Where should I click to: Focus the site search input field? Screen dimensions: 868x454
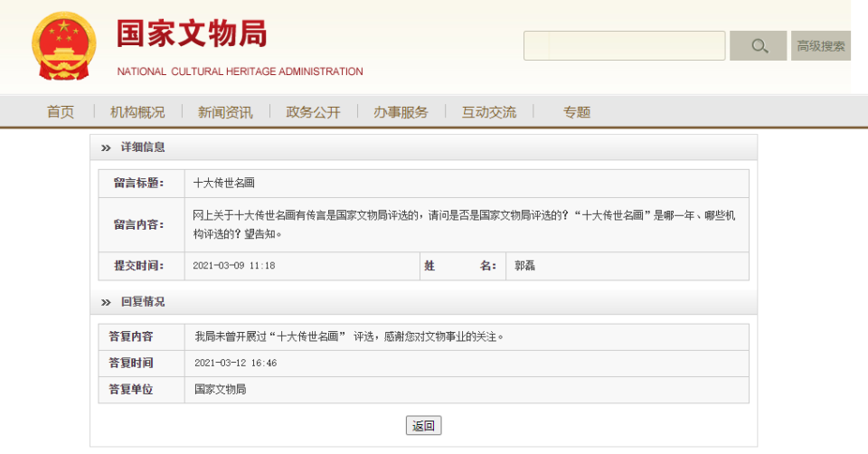[x=625, y=46]
